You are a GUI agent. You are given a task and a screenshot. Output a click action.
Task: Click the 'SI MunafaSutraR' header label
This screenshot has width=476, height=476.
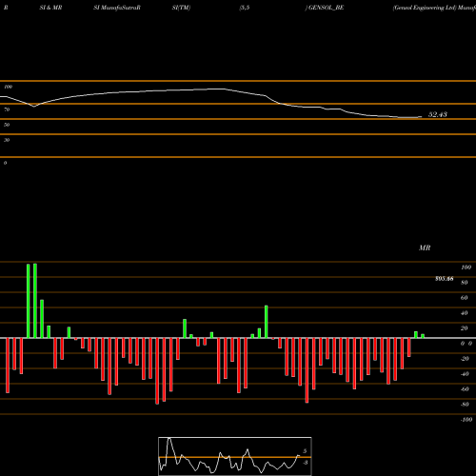tap(117, 8)
